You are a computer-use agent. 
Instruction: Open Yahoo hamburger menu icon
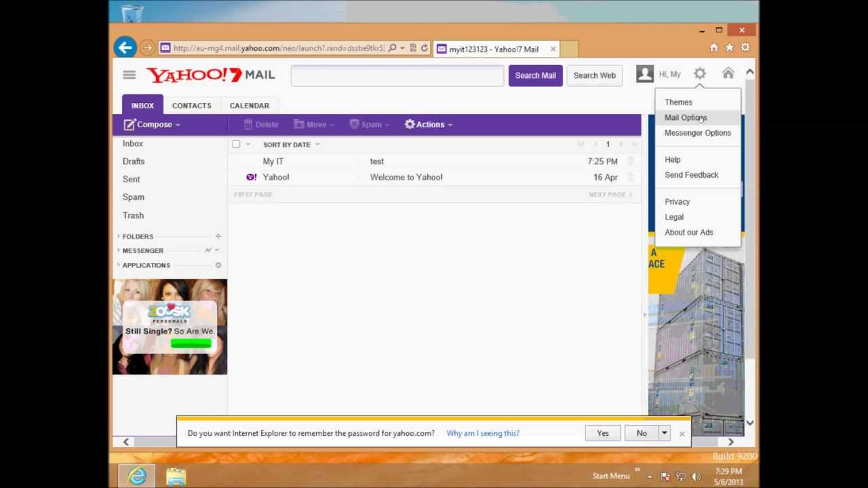[x=129, y=75]
